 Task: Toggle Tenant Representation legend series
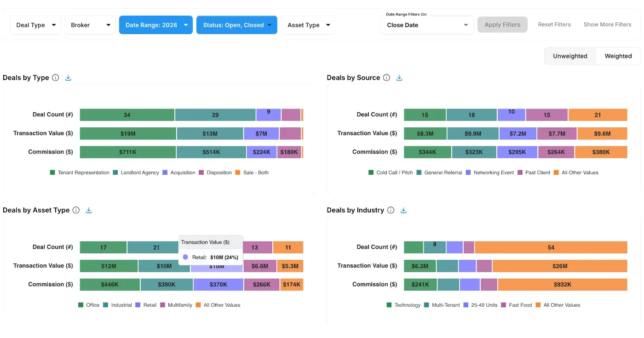[80, 173]
